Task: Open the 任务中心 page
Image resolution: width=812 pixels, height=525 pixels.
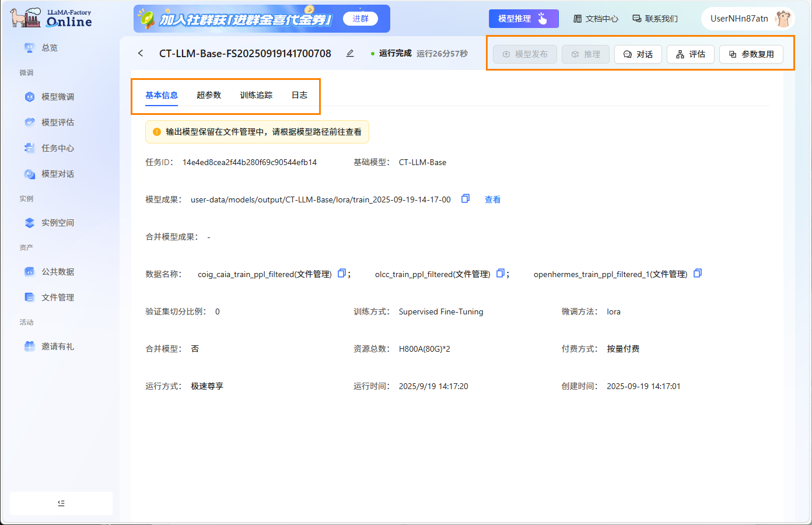Action: point(56,148)
